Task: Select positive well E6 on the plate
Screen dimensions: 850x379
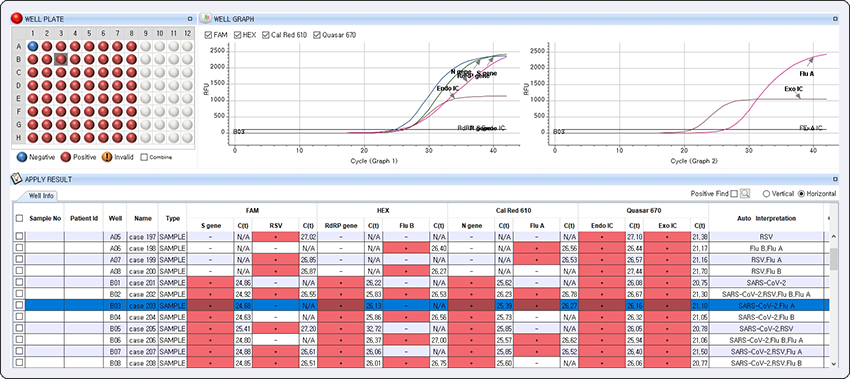Action: click(103, 98)
